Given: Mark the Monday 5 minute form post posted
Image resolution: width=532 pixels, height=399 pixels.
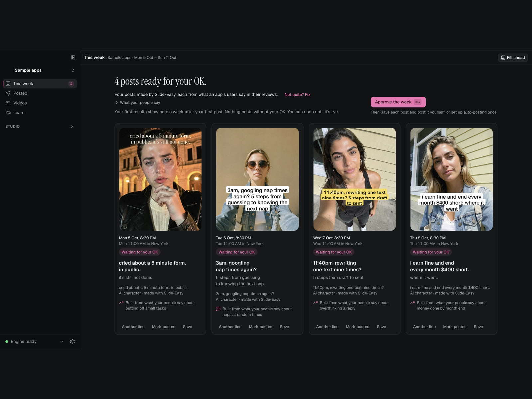Looking at the screenshot, I should click(164, 327).
